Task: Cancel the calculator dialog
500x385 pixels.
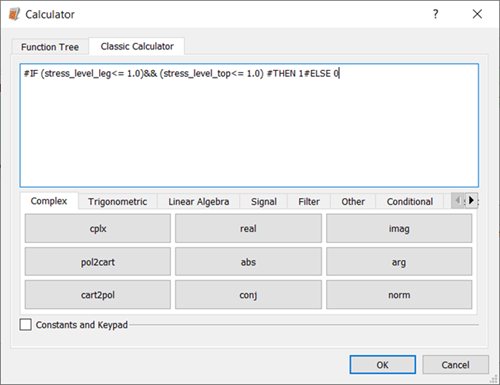Action: [455, 365]
